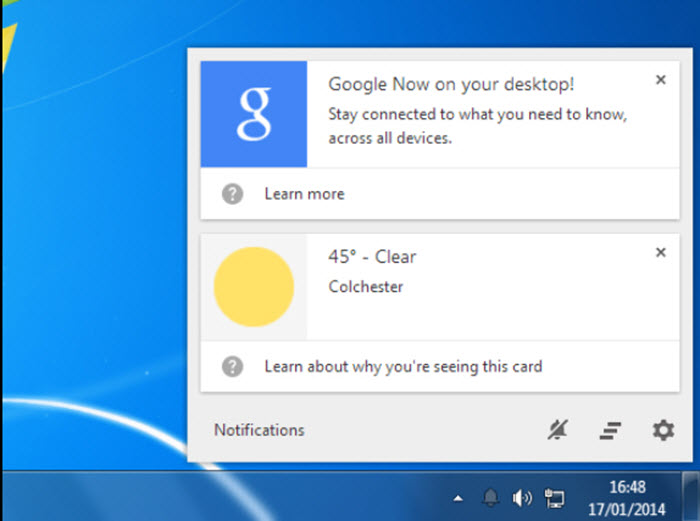Dismiss the Colchester weather card
The height and width of the screenshot is (521, 700).
click(x=661, y=253)
